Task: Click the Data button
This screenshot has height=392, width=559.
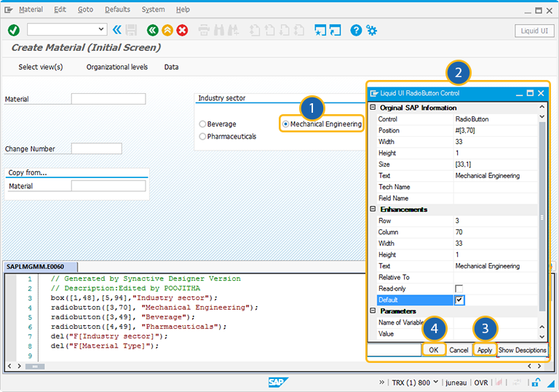Action: click(171, 67)
